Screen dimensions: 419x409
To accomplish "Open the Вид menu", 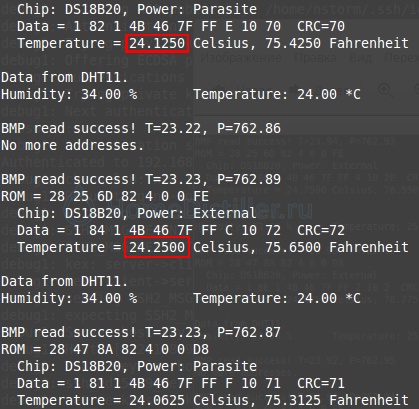I will [362, 58].
